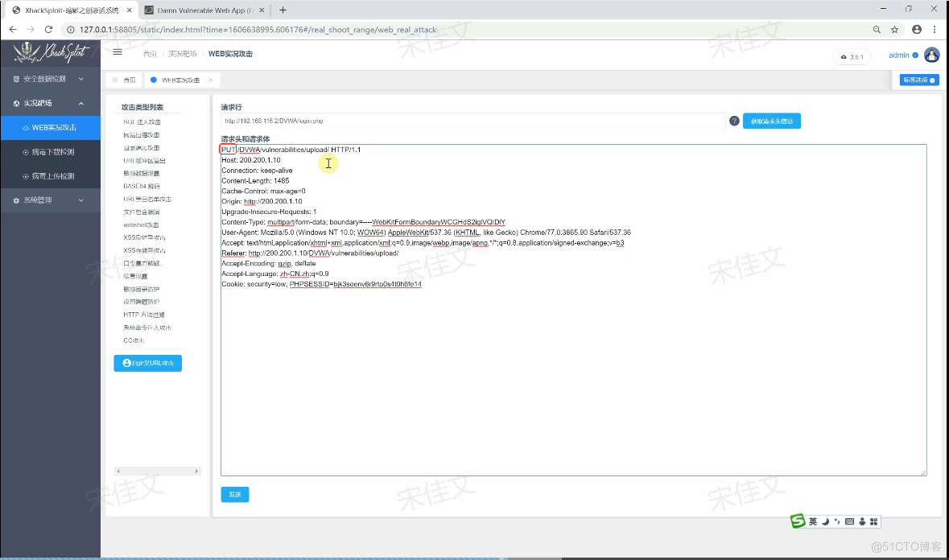
Task: Click the 发送 send button
Action: (234, 494)
